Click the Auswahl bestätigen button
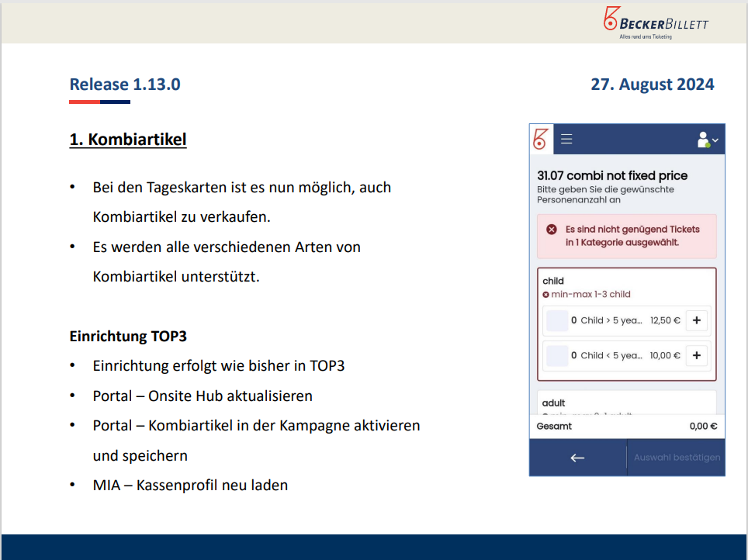Screen dimensions: 748x560 pyautogui.click(x=677, y=458)
